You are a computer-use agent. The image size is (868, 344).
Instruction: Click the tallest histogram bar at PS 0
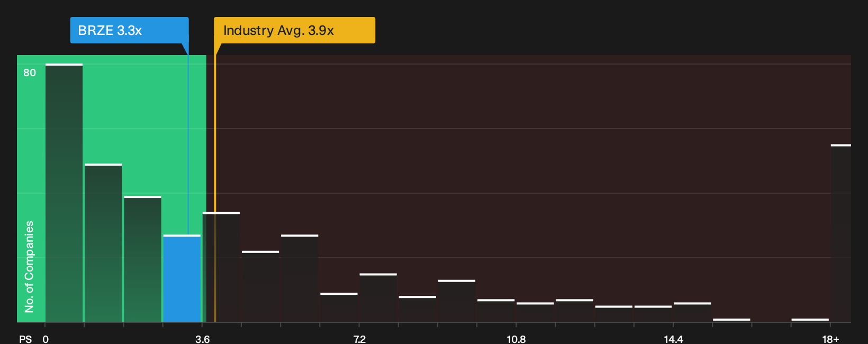click(64, 193)
